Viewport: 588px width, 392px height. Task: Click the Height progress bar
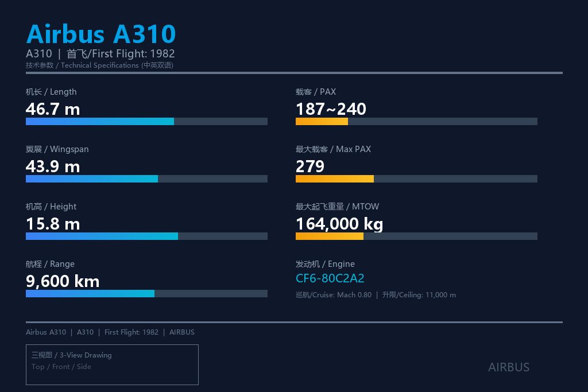[x=146, y=236]
